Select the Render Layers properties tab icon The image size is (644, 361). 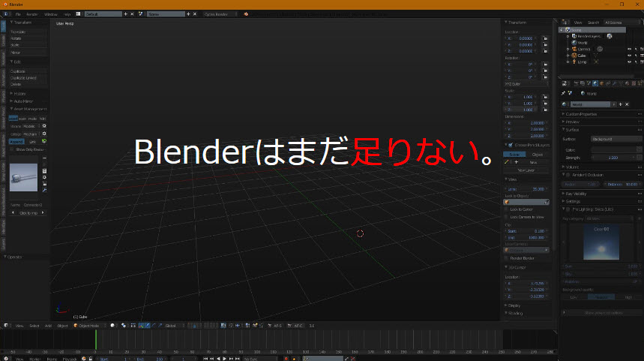point(583,83)
